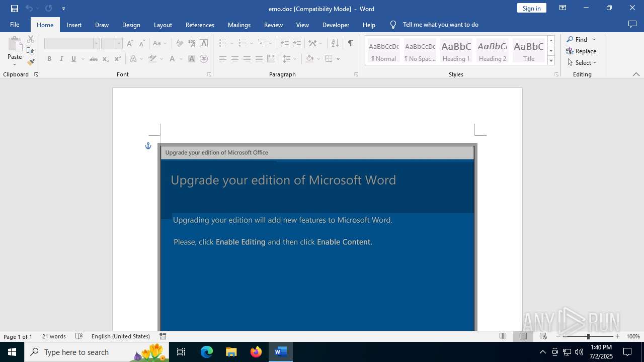The height and width of the screenshot is (362, 644).
Task: Switch to Read Mode view
Action: point(503,336)
